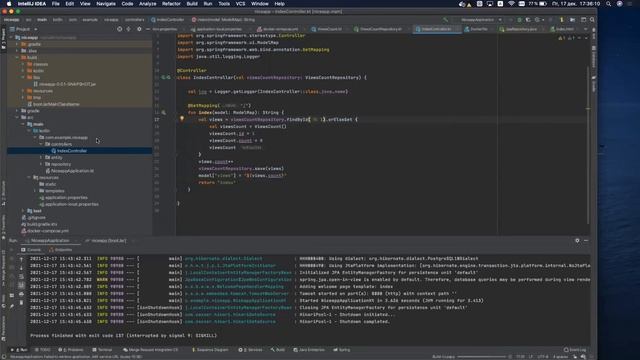Click the intention lightbulb icon on line 17
The height and width of the screenshot is (360, 640).
[182, 119]
